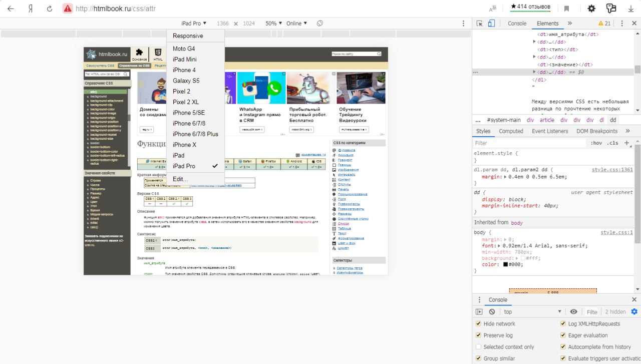641x364 pixels.
Task: Select Galaxy S5 device
Action: [x=196, y=81]
